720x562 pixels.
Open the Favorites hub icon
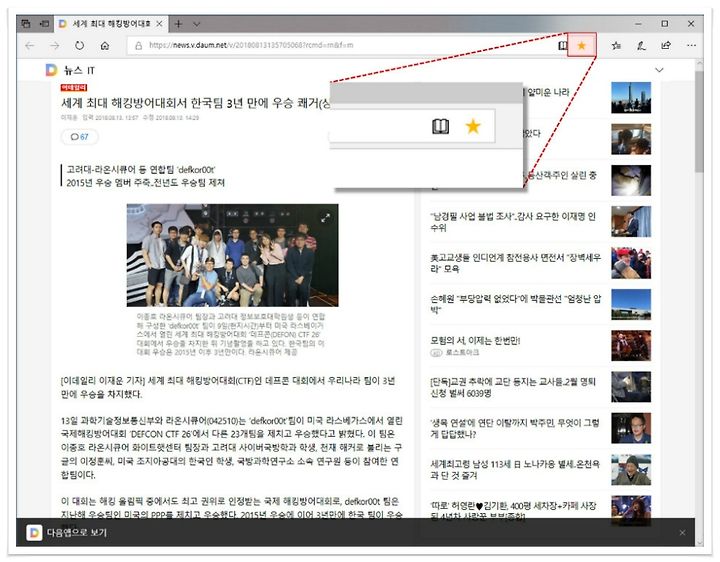tap(617, 45)
